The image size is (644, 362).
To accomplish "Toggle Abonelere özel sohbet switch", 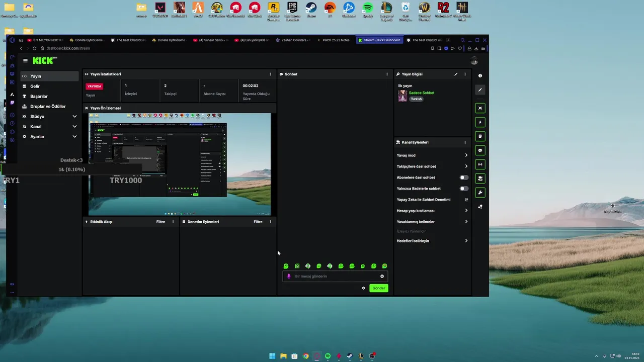I will pyautogui.click(x=464, y=177).
